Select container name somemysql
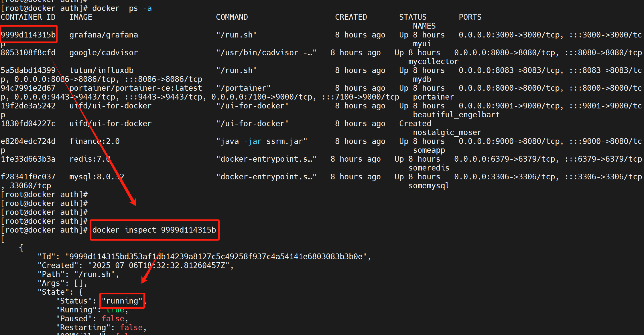Image resolution: width=644 pixels, height=335 pixels. pos(429,185)
